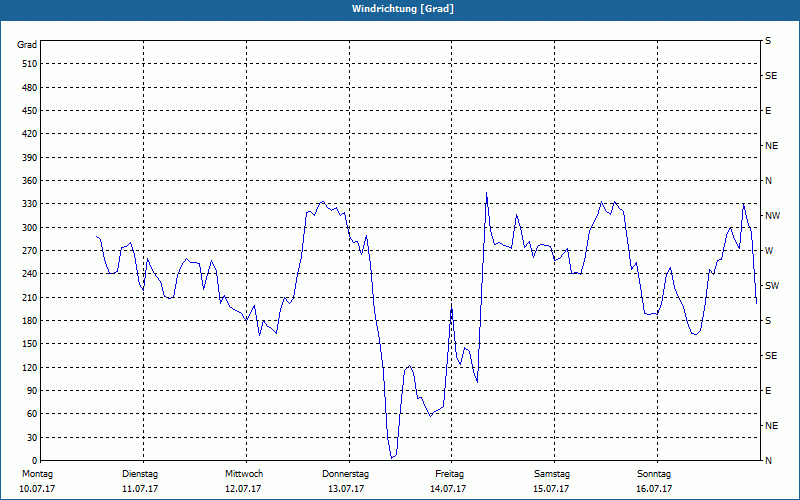
Task: Click the 90 degree axis label
Action: (x=32, y=391)
